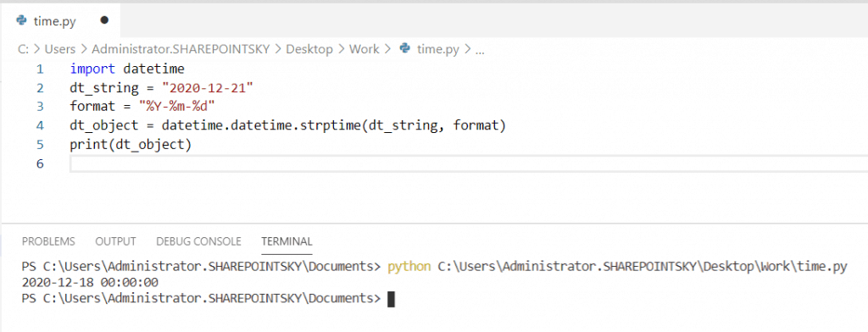The height and width of the screenshot is (332, 868).
Task: Click the terminal cursor at the last prompt
Action: (391, 299)
